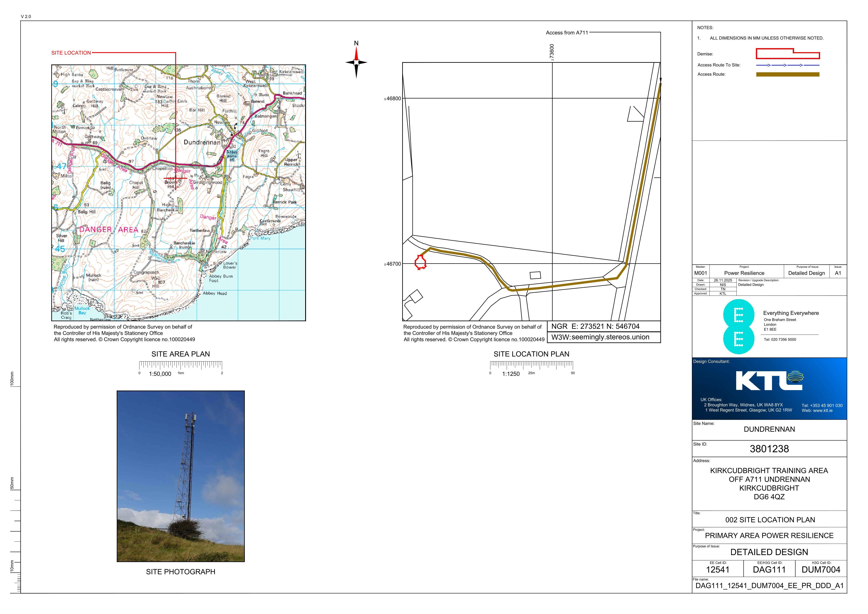Click the 'V 2.0' version label
868x614 pixels.
coord(26,17)
